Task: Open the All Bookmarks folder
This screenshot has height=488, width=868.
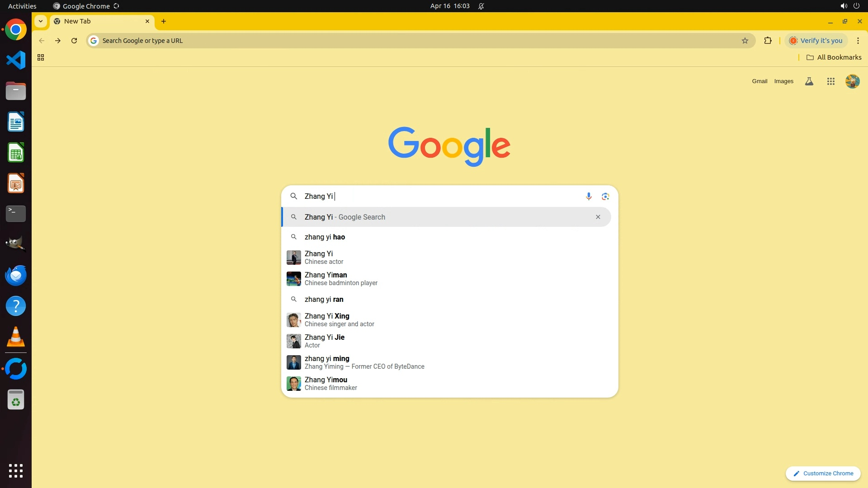Action: click(834, 57)
